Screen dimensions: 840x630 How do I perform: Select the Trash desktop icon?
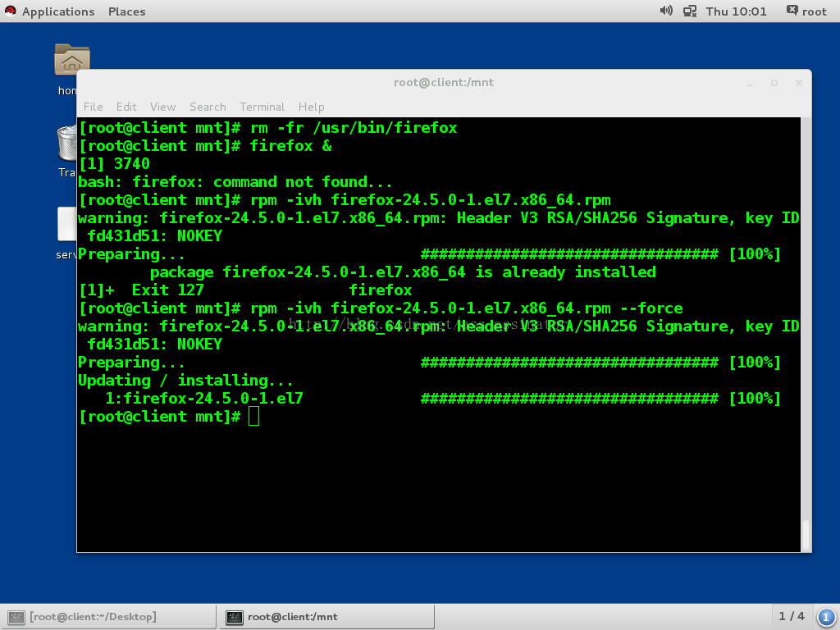pyautogui.click(x=67, y=151)
